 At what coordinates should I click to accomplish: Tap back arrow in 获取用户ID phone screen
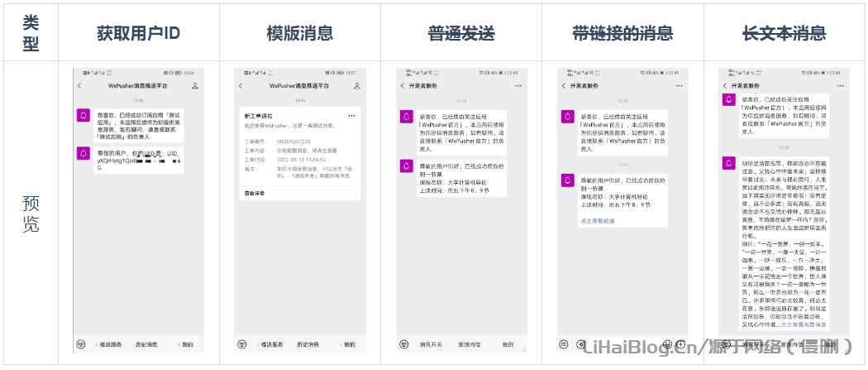[79, 86]
